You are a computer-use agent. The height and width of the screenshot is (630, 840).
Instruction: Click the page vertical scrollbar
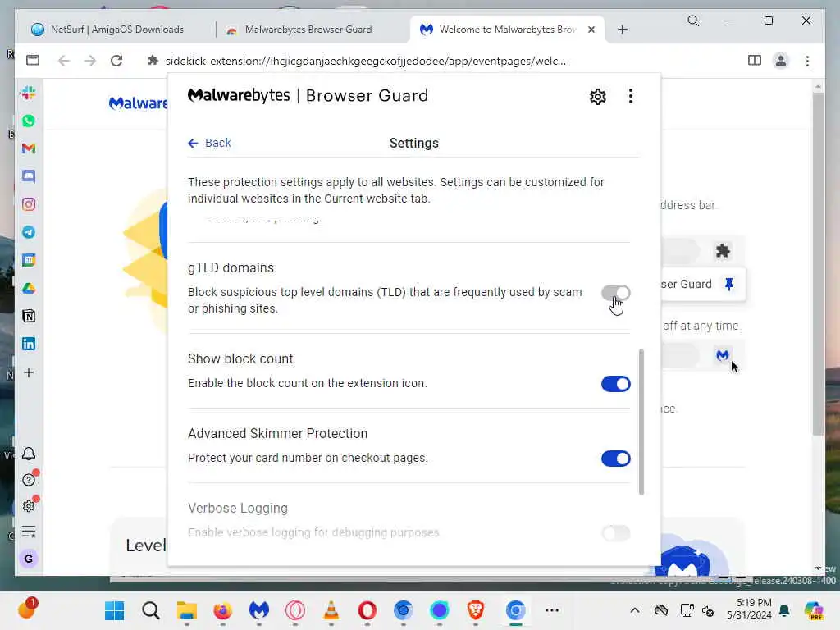click(818, 262)
